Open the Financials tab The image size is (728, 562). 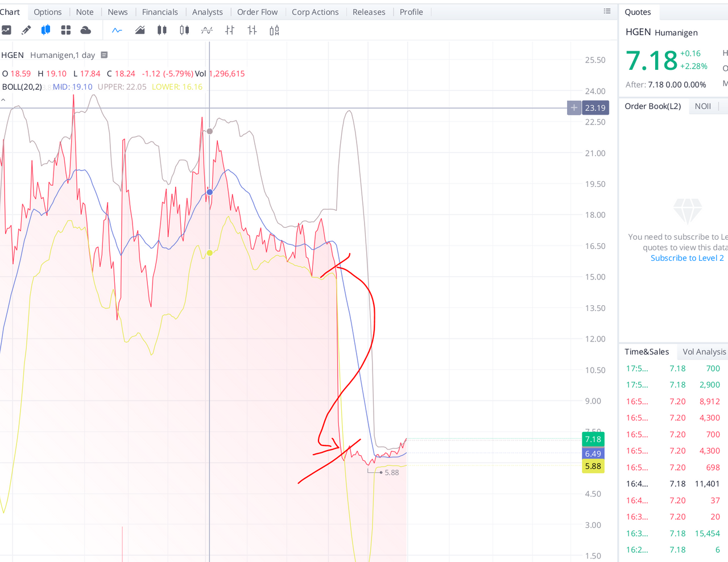pyautogui.click(x=160, y=12)
